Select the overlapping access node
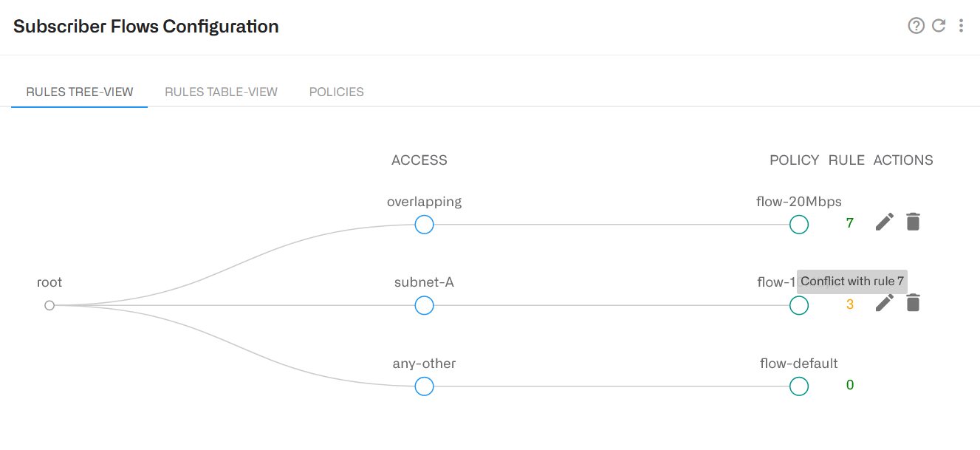The width and height of the screenshot is (980, 450). pyautogui.click(x=424, y=225)
